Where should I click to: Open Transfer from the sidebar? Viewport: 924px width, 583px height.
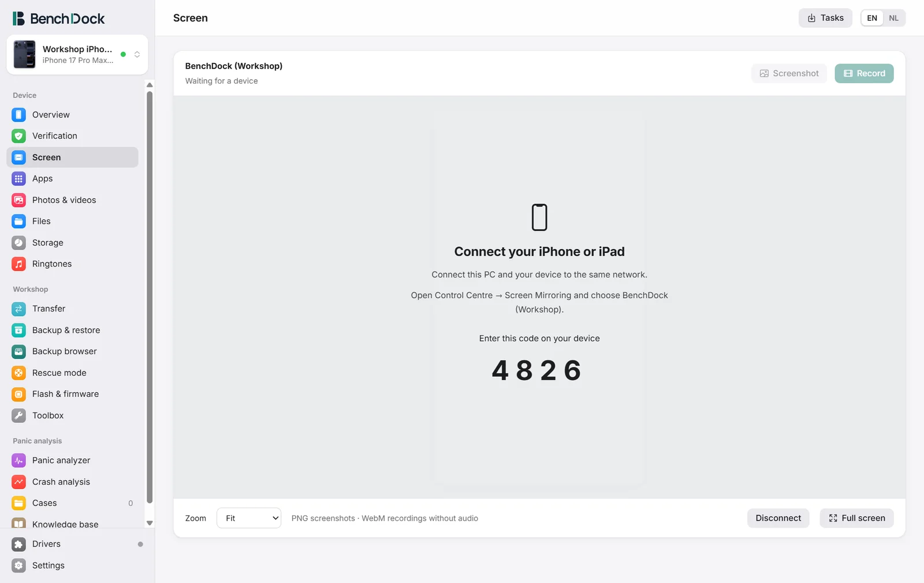click(x=72, y=309)
